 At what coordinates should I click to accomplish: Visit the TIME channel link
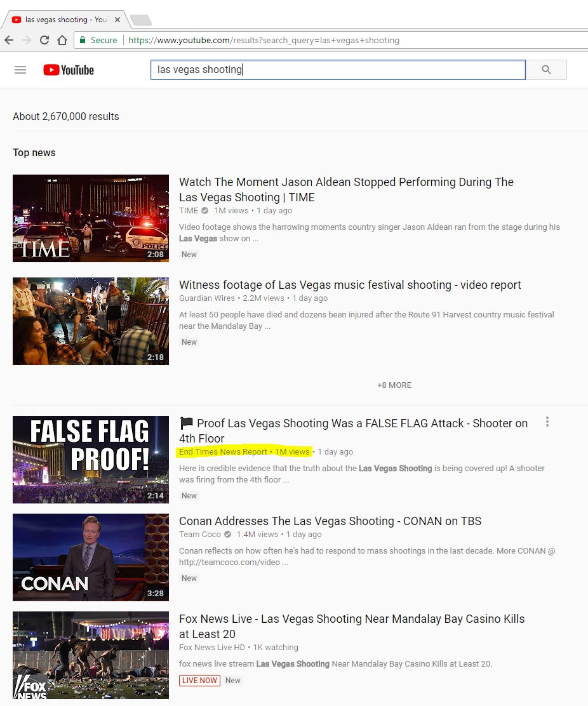(188, 210)
